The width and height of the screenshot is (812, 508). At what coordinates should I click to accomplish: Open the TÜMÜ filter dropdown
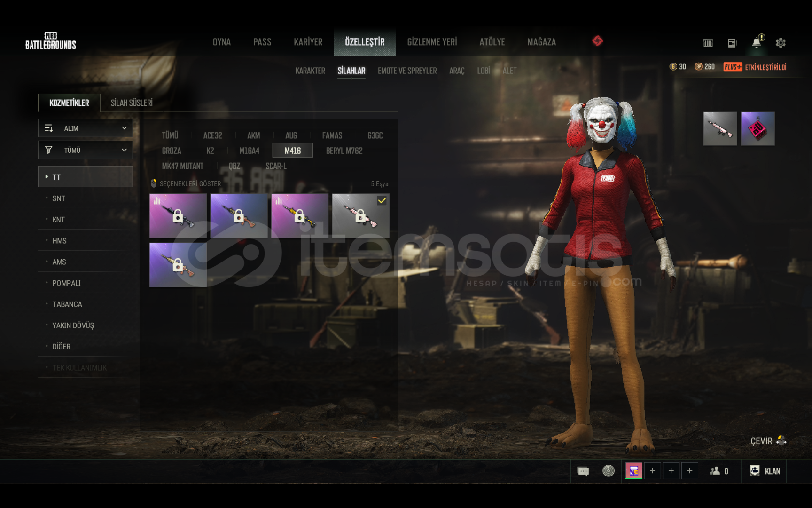(85, 150)
